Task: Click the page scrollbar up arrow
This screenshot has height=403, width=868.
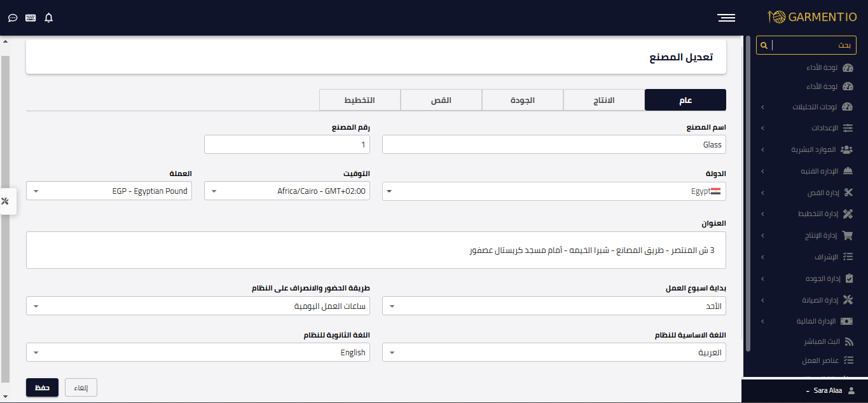Action: point(5,42)
